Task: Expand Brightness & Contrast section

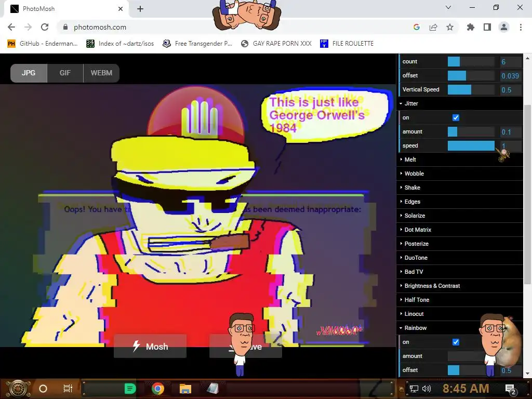Action: pyautogui.click(x=459, y=286)
